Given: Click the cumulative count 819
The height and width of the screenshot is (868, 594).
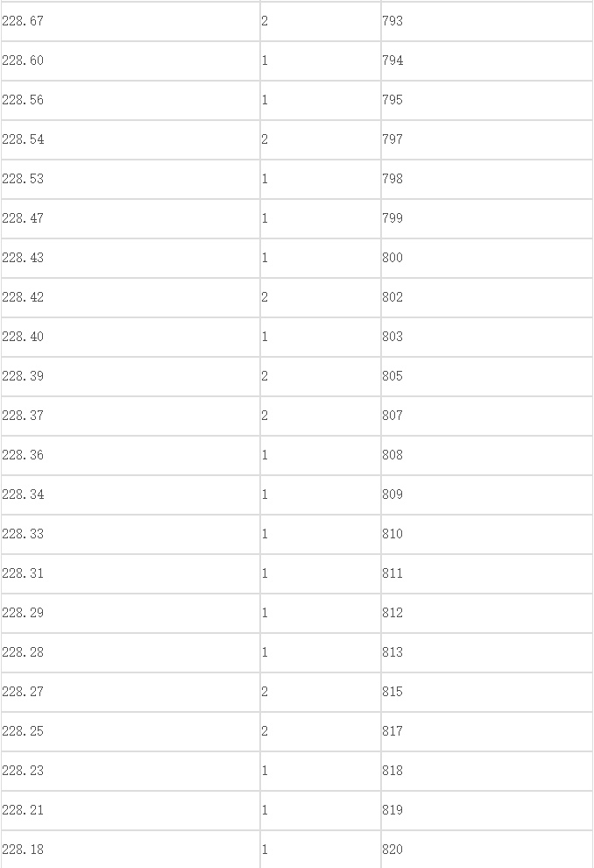Looking at the screenshot, I should 486,810.
